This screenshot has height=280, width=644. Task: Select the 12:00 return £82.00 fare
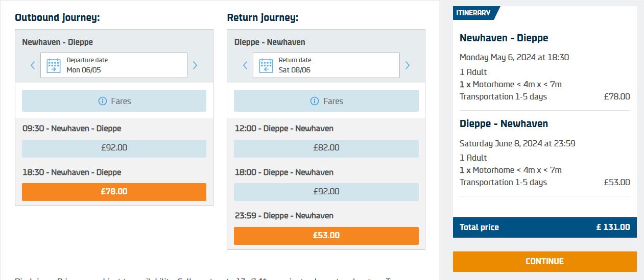tap(326, 148)
